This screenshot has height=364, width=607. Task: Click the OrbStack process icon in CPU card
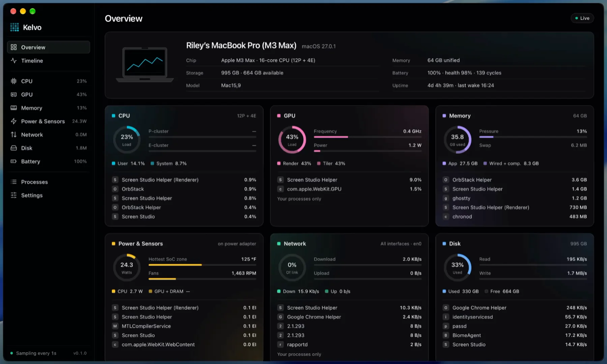pyautogui.click(x=115, y=189)
